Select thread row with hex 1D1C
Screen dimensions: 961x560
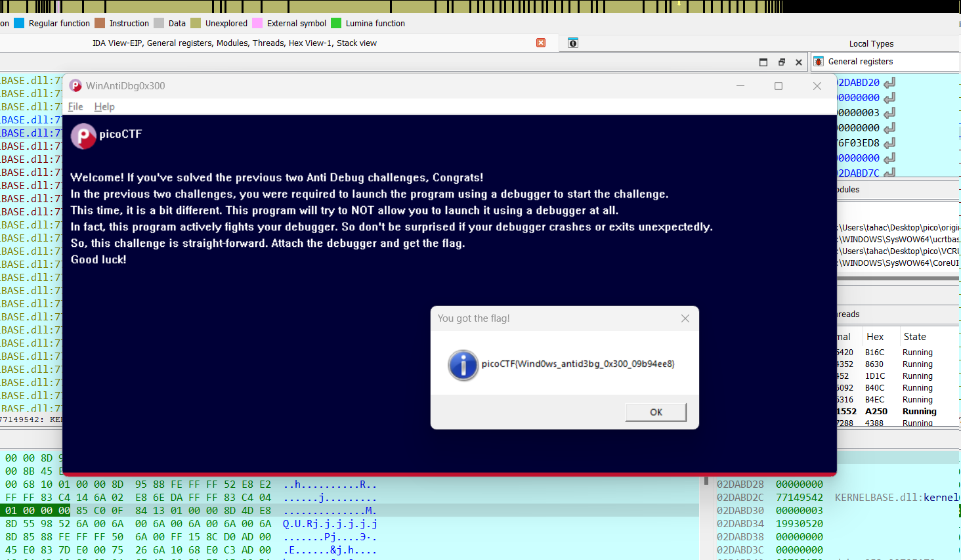point(898,376)
